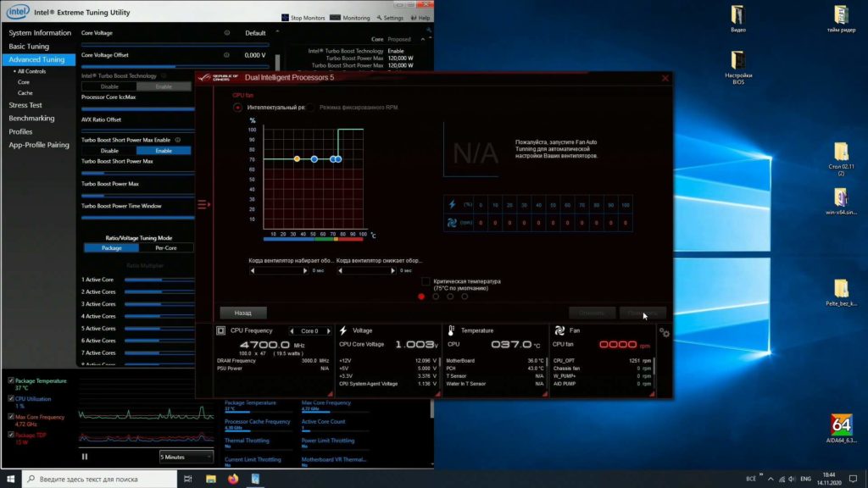Click right arrow of fan spin-up time control
The width and height of the screenshot is (868, 488).
click(x=304, y=270)
